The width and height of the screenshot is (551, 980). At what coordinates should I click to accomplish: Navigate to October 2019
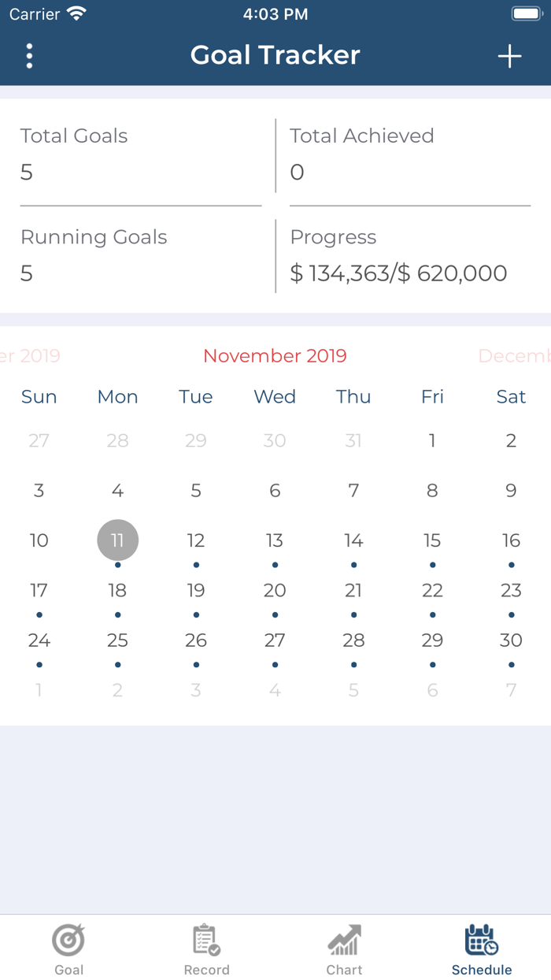click(x=31, y=356)
